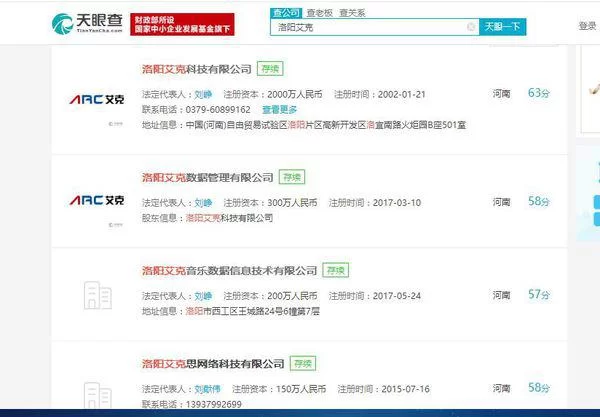The width and height of the screenshot is (600, 417).
Task: Open 洛阳艾克音乐数据信息技术有限公司 company title
Action: click(229, 270)
